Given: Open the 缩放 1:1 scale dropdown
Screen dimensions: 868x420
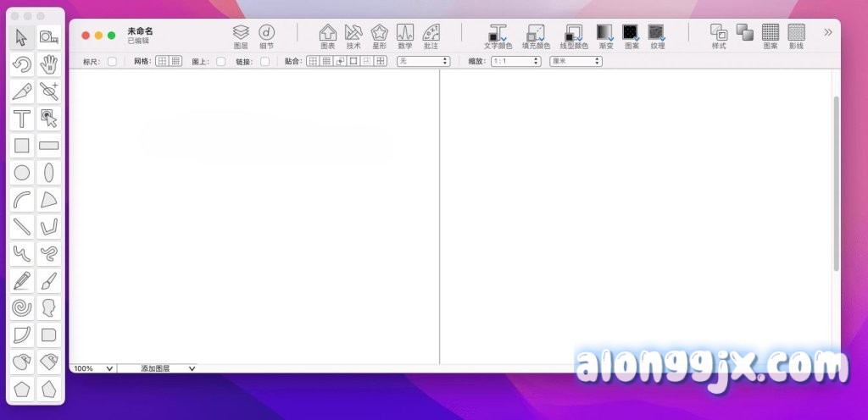Looking at the screenshot, I should coord(516,61).
